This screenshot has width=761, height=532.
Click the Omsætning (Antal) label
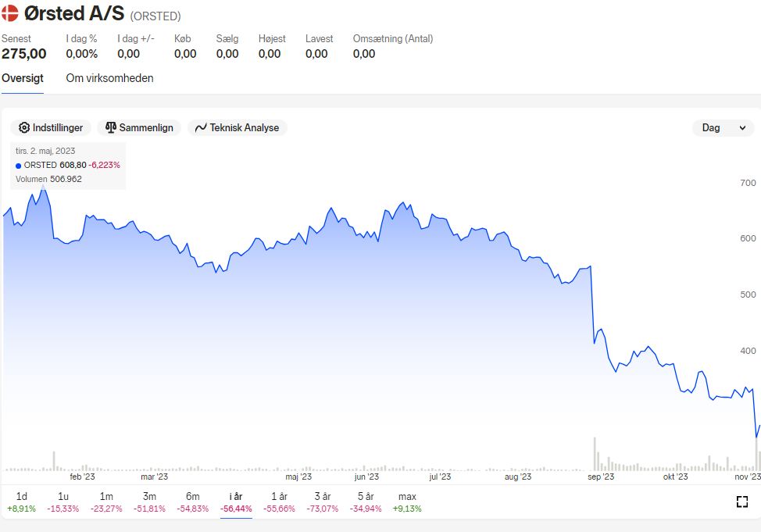(x=393, y=39)
